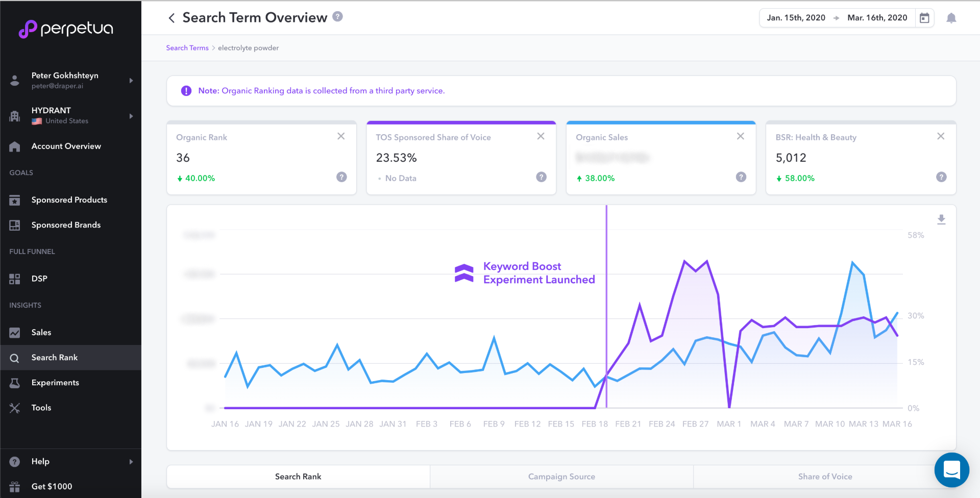Switch to the Share of Voice tab
This screenshot has width=980, height=498.
[825, 476]
